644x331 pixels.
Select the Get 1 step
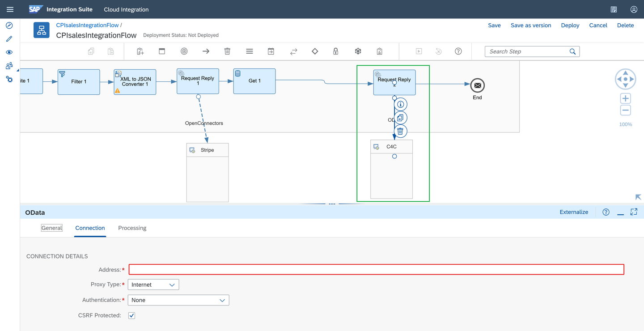[x=254, y=81]
